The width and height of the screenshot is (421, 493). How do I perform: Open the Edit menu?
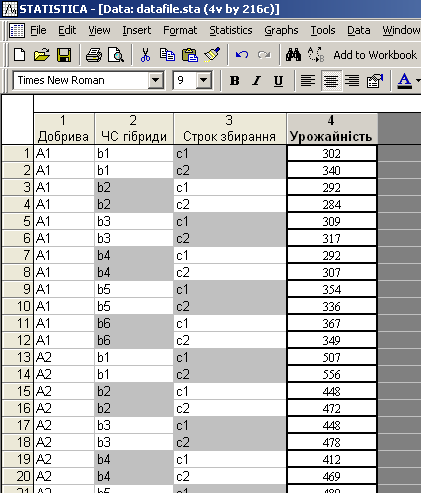[67, 30]
